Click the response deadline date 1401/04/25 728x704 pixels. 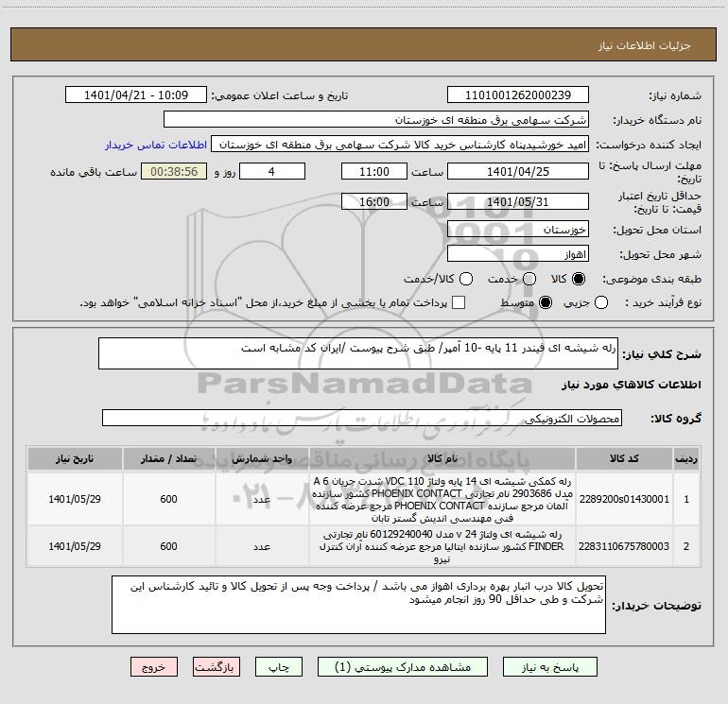pos(518,172)
